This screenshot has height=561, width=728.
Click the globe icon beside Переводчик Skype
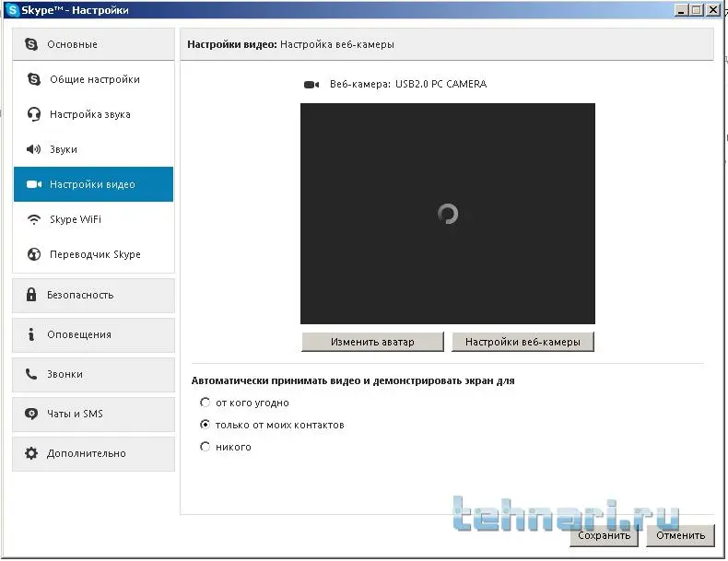[x=34, y=254]
